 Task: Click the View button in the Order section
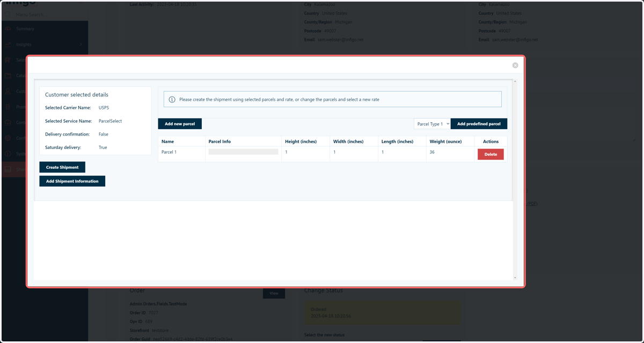(274, 294)
